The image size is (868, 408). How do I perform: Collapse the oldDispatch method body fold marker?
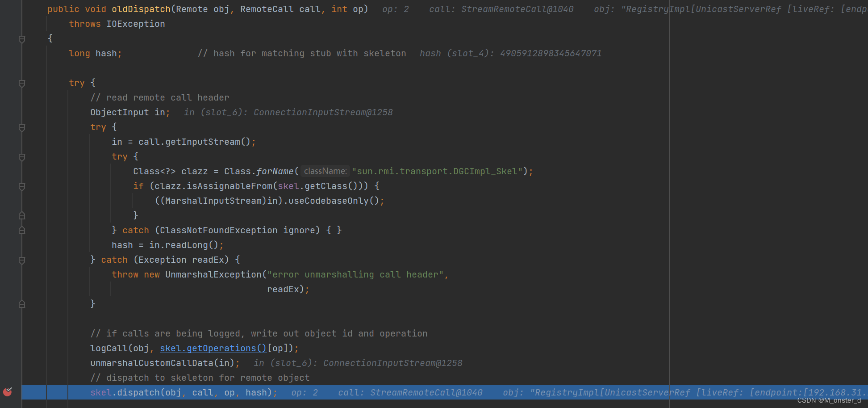coord(22,39)
